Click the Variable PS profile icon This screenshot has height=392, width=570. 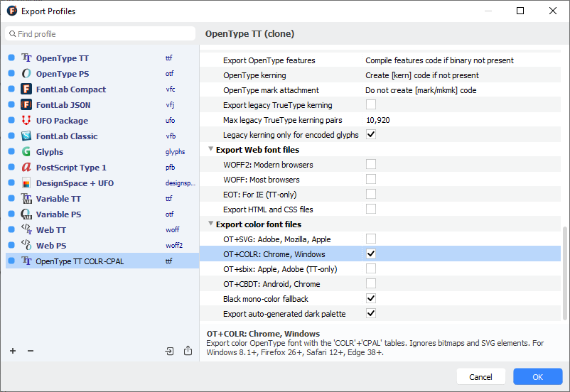click(26, 214)
